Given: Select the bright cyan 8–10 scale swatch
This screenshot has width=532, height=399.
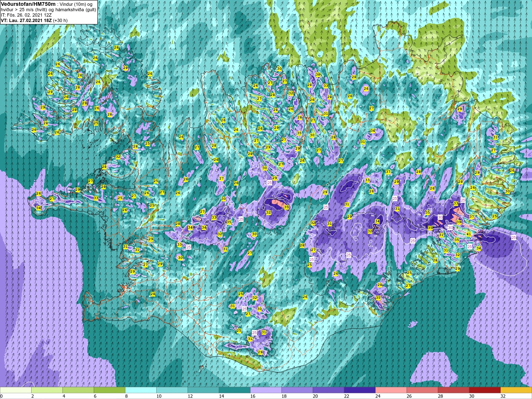Looking at the screenshot, I should click(x=141, y=390).
